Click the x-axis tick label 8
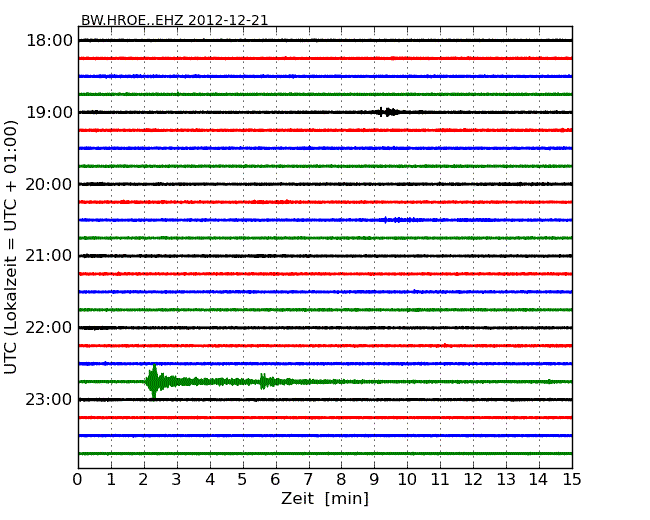Viewport: 650px width, 520px height. pos(341,480)
